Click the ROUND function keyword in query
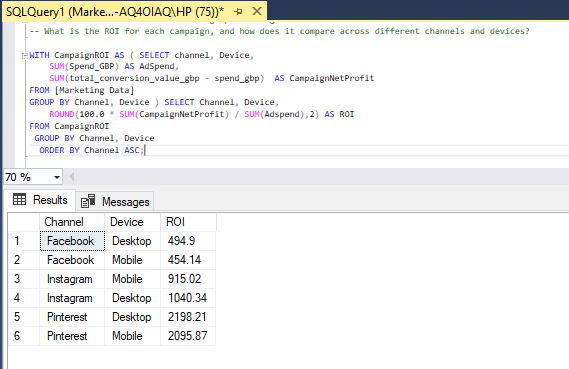This screenshot has height=369, width=569. coord(62,114)
